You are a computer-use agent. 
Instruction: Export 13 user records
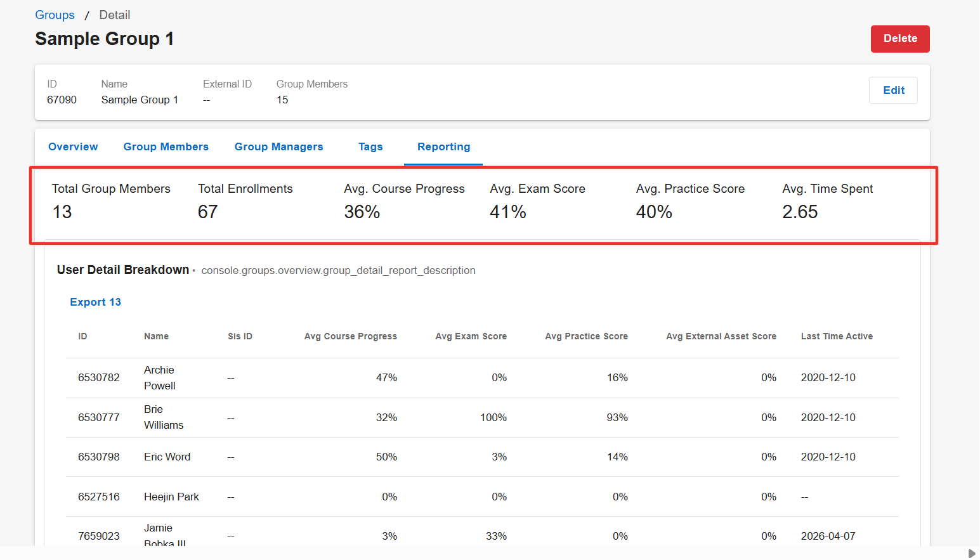coord(95,302)
